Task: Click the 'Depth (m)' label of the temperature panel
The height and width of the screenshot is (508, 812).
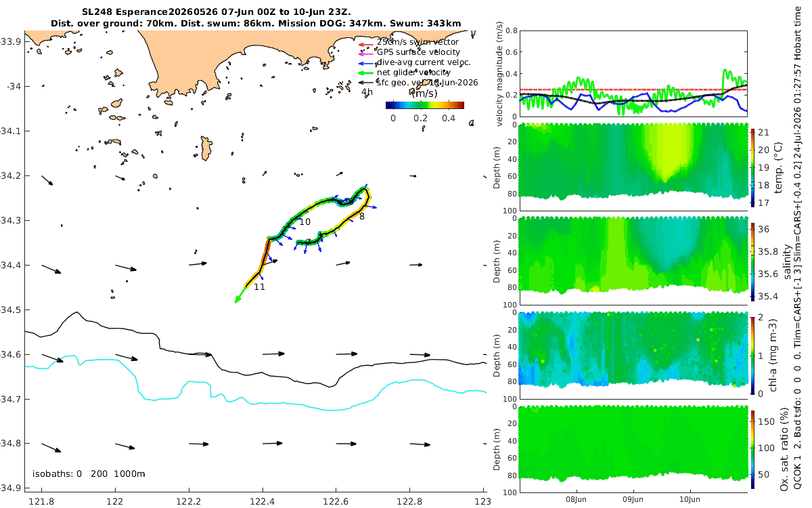Action: click(x=497, y=167)
